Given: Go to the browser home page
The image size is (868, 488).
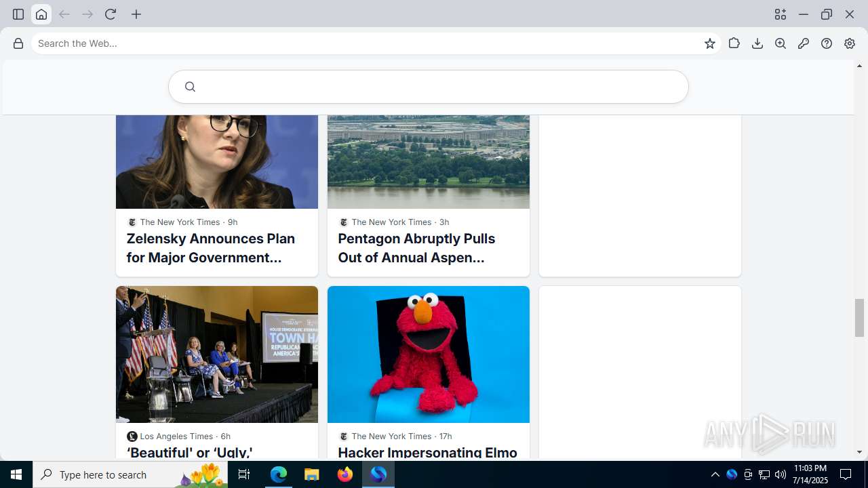Looking at the screenshot, I should tap(41, 14).
